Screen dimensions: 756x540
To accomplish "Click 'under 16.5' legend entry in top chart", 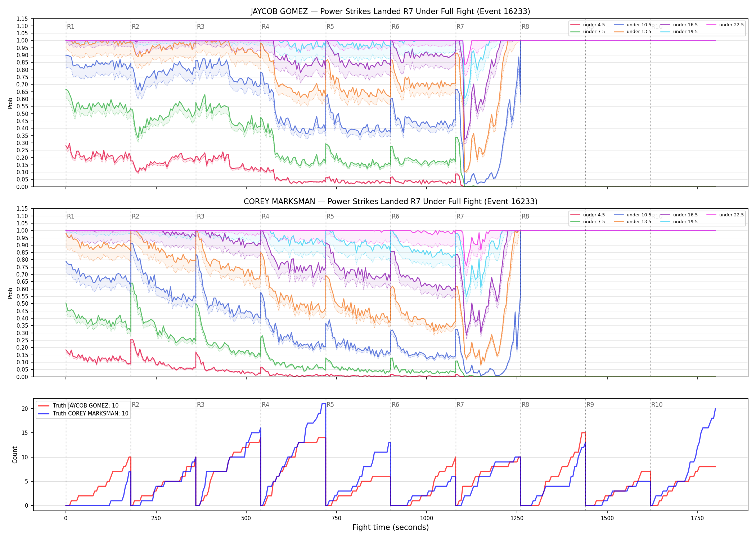I will tap(679, 25).
